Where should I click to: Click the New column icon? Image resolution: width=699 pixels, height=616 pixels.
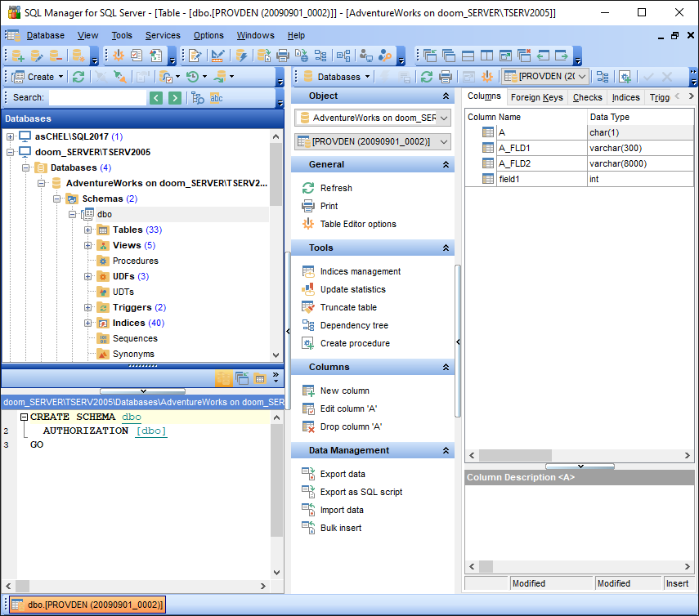(308, 391)
